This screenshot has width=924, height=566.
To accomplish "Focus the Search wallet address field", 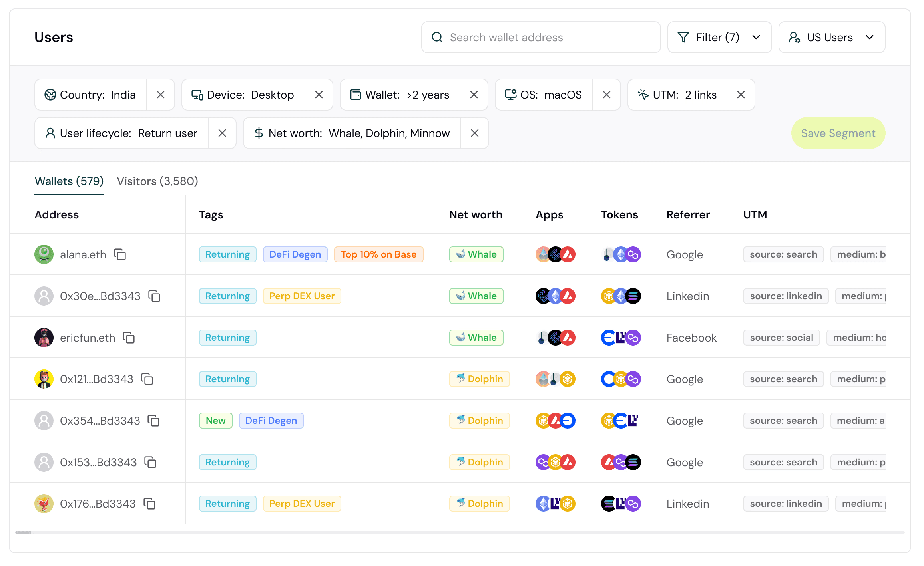I will pyautogui.click(x=541, y=37).
